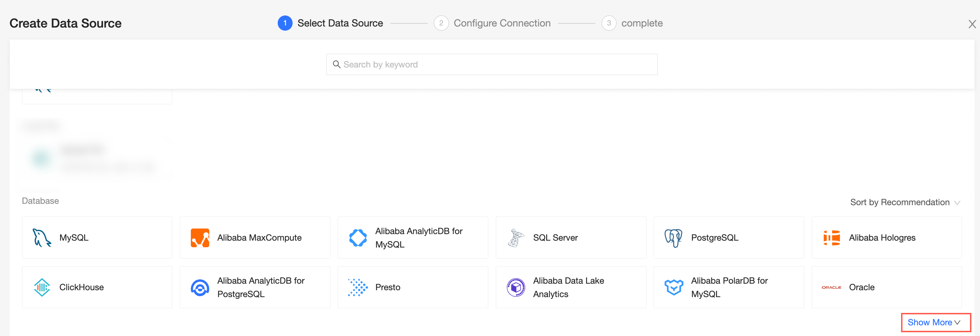Click the Alibaba MaxCompute orange icon

(x=200, y=238)
